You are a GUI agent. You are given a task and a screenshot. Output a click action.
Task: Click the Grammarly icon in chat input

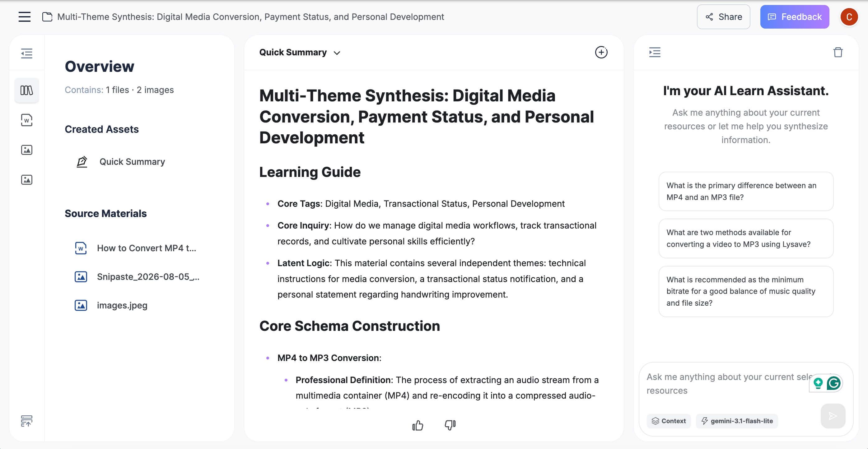[834, 383]
